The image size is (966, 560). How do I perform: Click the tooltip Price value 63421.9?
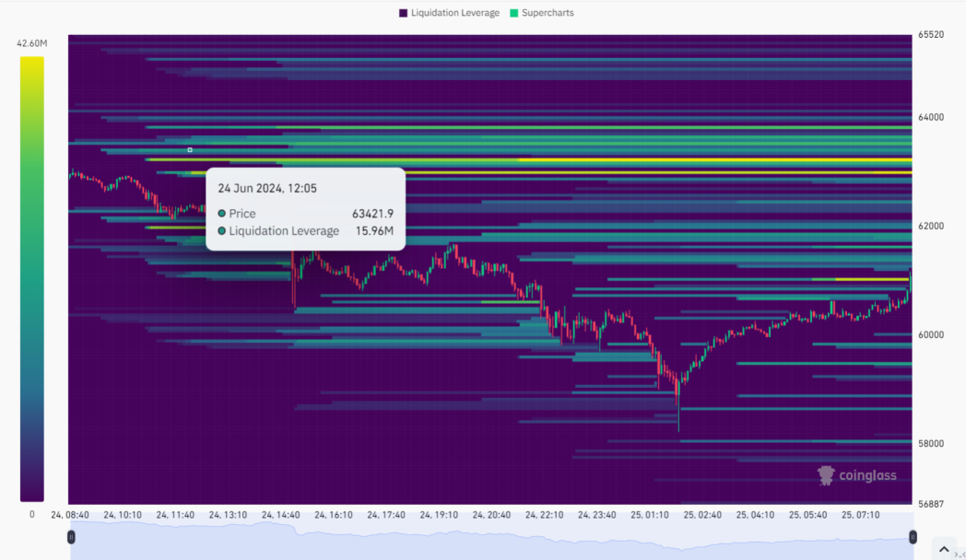[x=372, y=214]
